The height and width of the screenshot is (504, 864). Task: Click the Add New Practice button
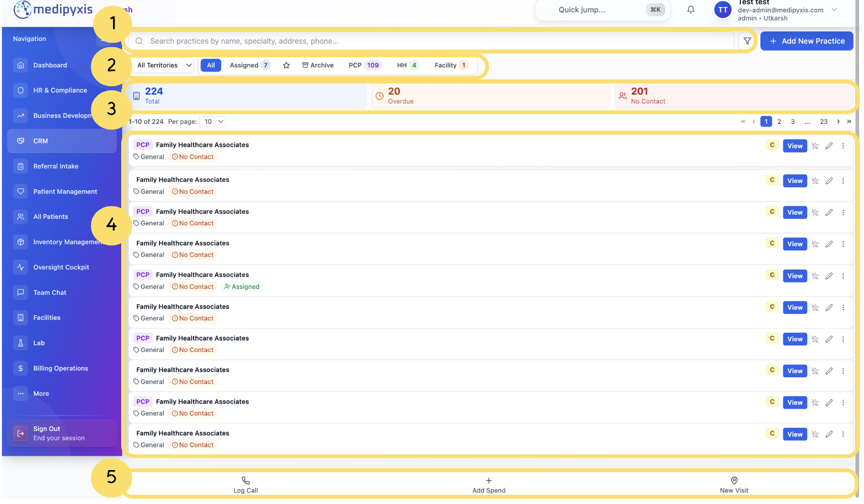(x=806, y=41)
